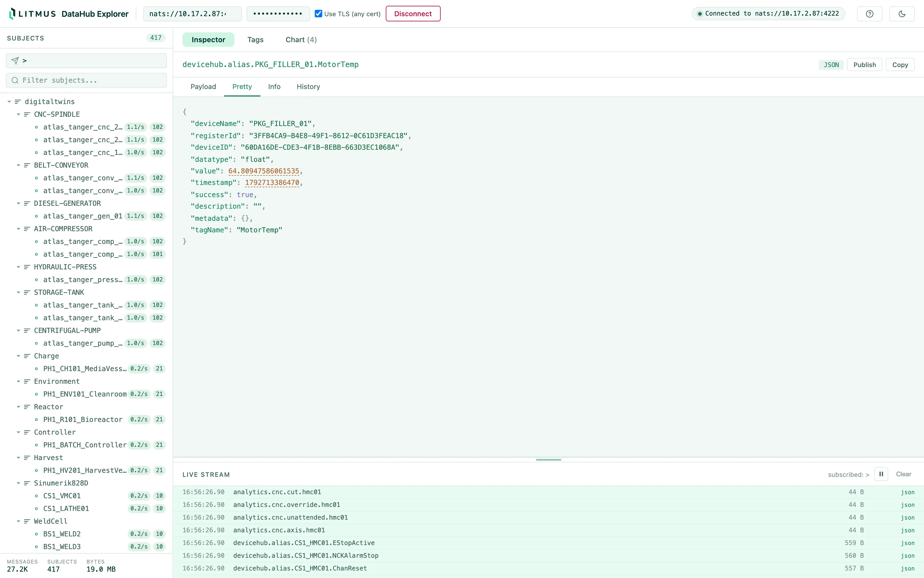The width and height of the screenshot is (924, 578).
Task: Click the panel splitter handle above Live Stream
Action: (548, 460)
